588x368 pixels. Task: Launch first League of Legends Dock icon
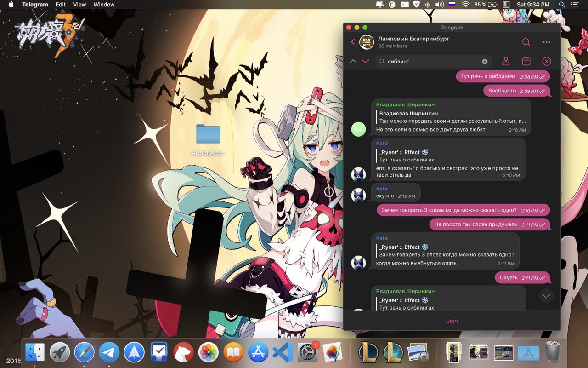click(368, 353)
